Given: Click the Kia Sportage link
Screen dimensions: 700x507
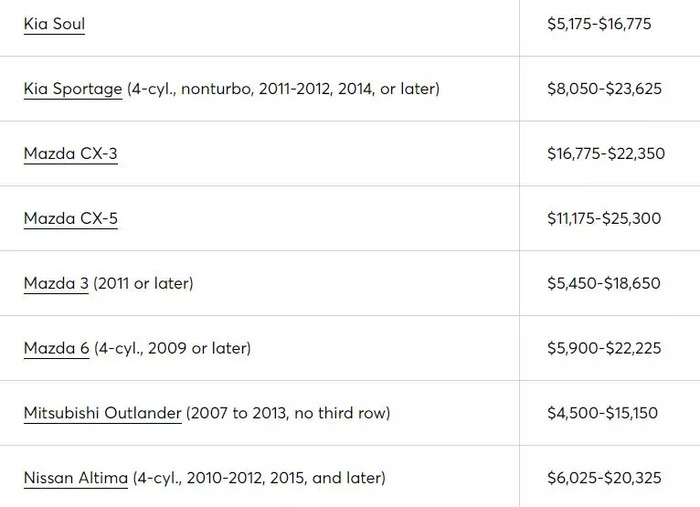Looking at the screenshot, I should coord(73,88).
